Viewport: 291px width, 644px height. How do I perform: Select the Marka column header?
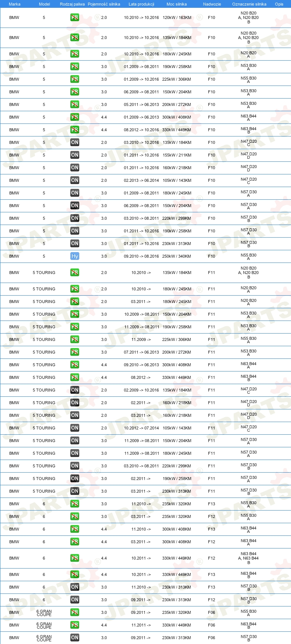click(15, 4)
